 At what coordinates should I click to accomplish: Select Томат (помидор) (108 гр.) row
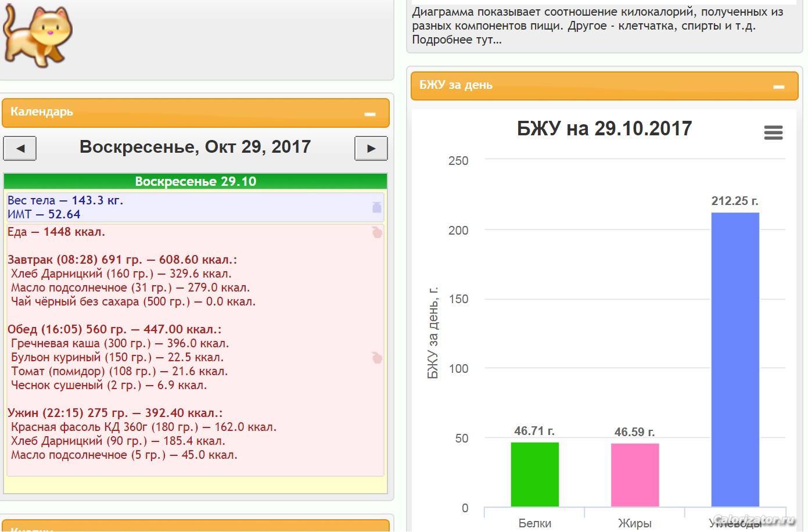[119, 371]
